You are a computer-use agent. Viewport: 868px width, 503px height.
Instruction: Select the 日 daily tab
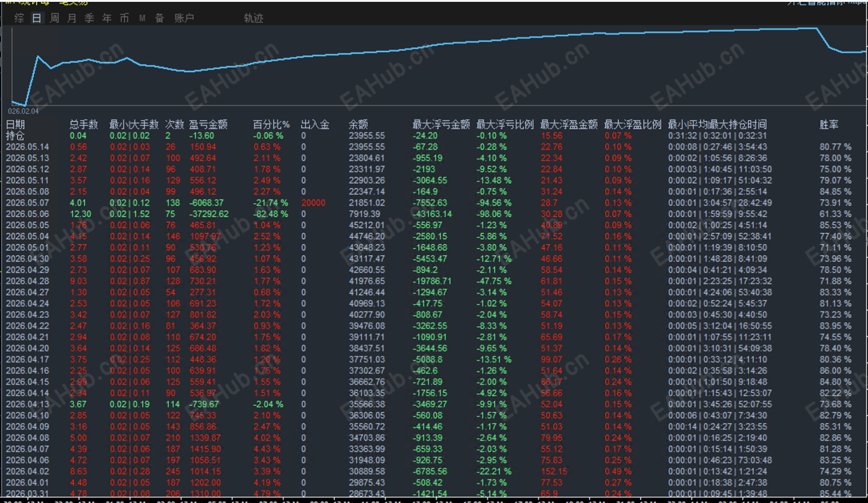[x=37, y=18]
